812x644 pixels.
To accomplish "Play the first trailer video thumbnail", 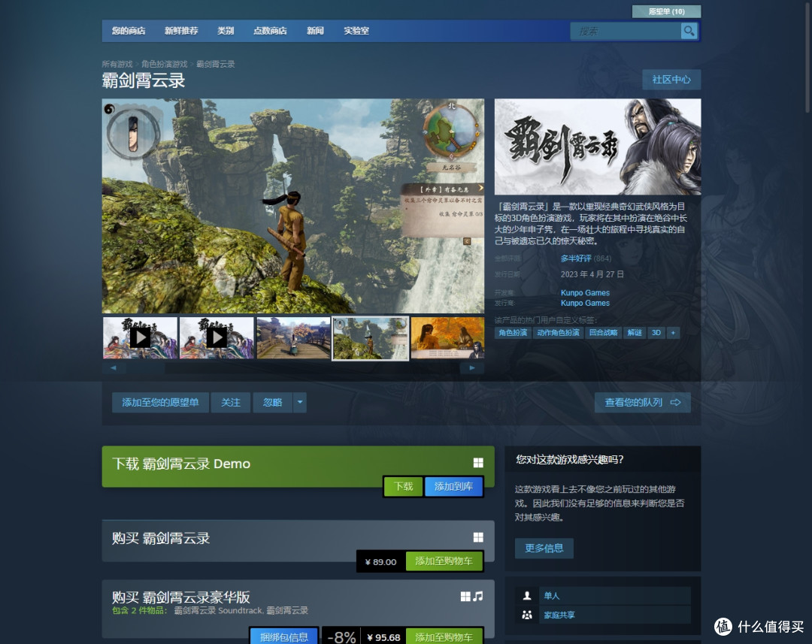I will (140, 338).
